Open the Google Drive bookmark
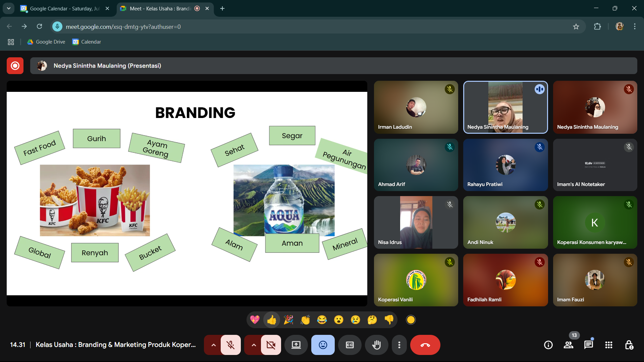The height and width of the screenshot is (362, 644). click(x=46, y=42)
